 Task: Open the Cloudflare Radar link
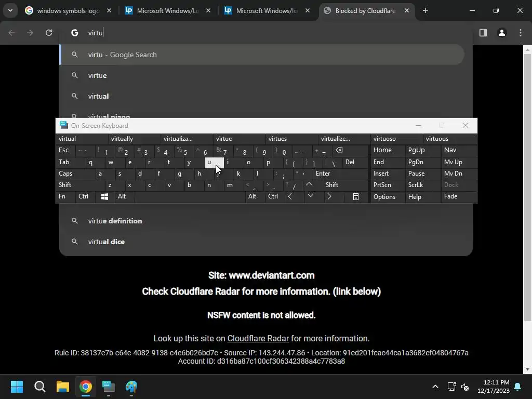(x=258, y=338)
